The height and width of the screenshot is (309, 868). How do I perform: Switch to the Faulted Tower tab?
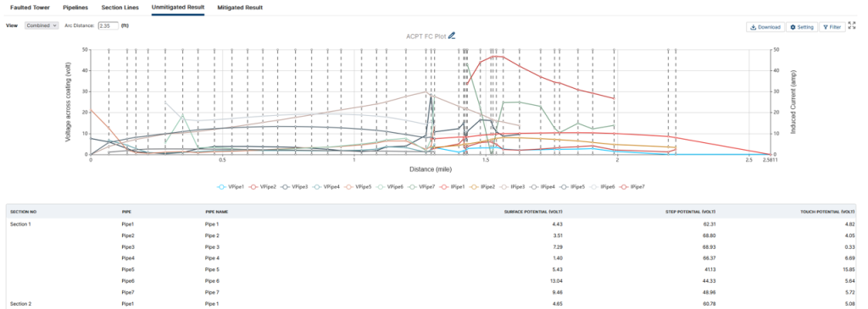pyautogui.click(x=30, y=8)
